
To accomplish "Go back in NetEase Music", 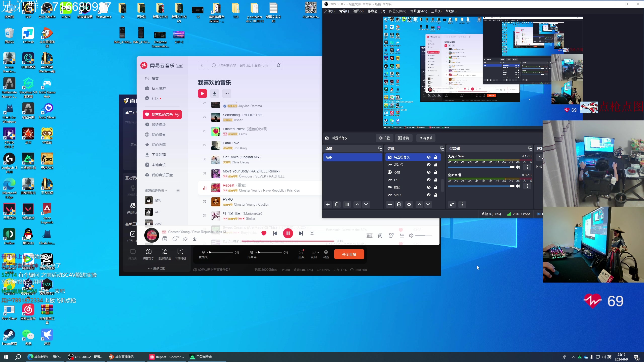I will pos(202,65).
